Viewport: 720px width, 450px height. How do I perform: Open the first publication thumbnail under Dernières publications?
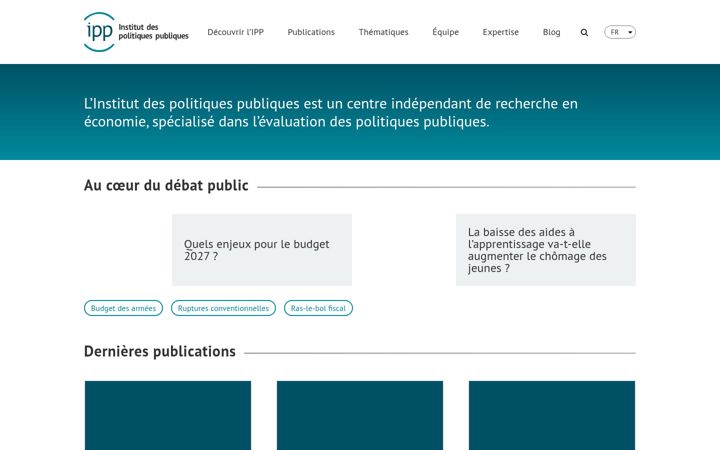[x=168, y=415]
